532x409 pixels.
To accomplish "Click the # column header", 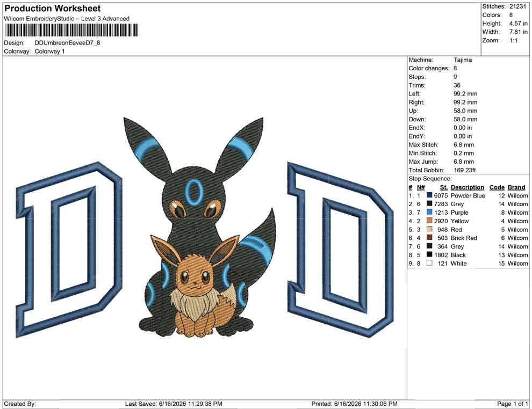I will click(411, 187).
